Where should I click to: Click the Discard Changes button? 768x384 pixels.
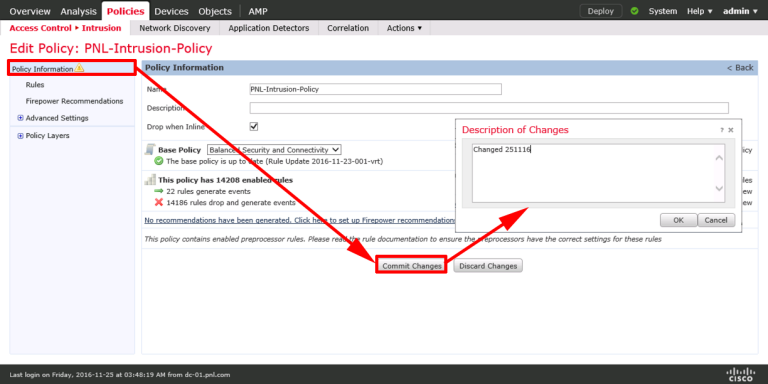[488, 266]
